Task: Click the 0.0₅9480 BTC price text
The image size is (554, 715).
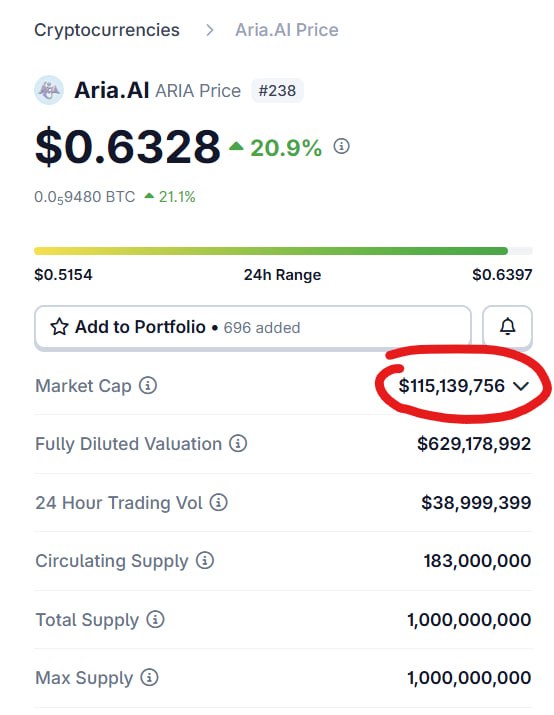Action: [85, 197]
